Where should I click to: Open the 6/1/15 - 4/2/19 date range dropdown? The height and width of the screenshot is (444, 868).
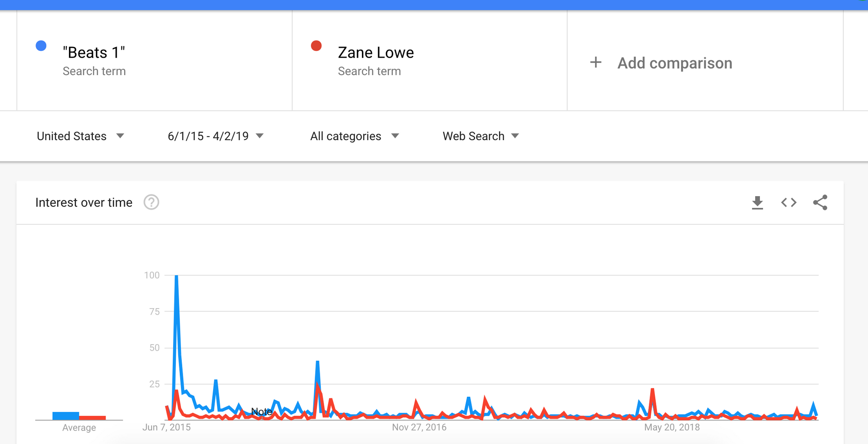click(x=216, y=136)
